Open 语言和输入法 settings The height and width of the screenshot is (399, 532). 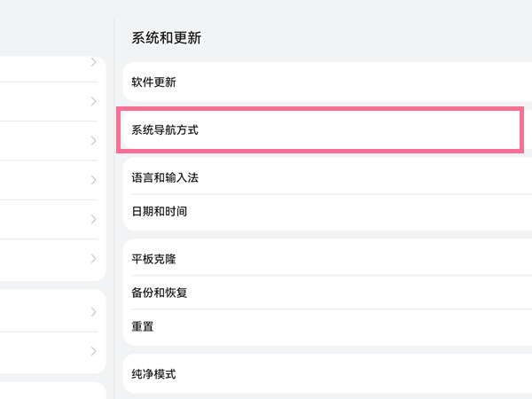coord(165,177)
